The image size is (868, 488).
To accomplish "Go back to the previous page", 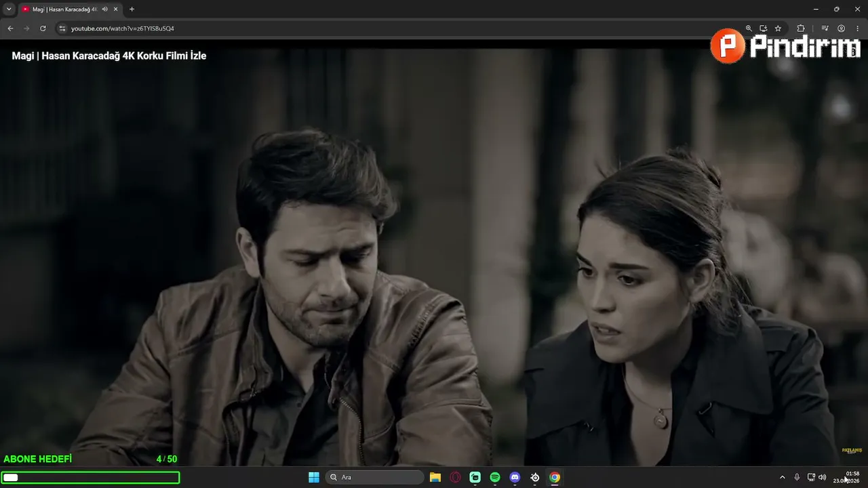I will pyautogui.click(x=10, y=28).
